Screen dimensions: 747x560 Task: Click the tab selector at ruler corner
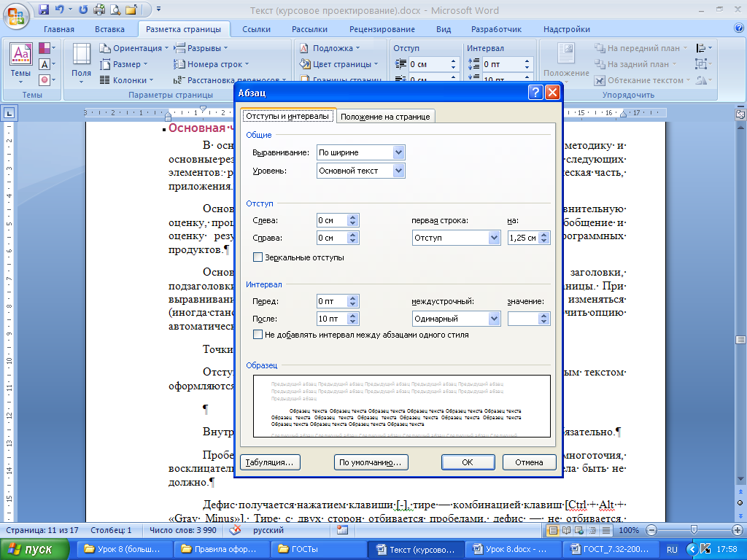coord(9,113)
